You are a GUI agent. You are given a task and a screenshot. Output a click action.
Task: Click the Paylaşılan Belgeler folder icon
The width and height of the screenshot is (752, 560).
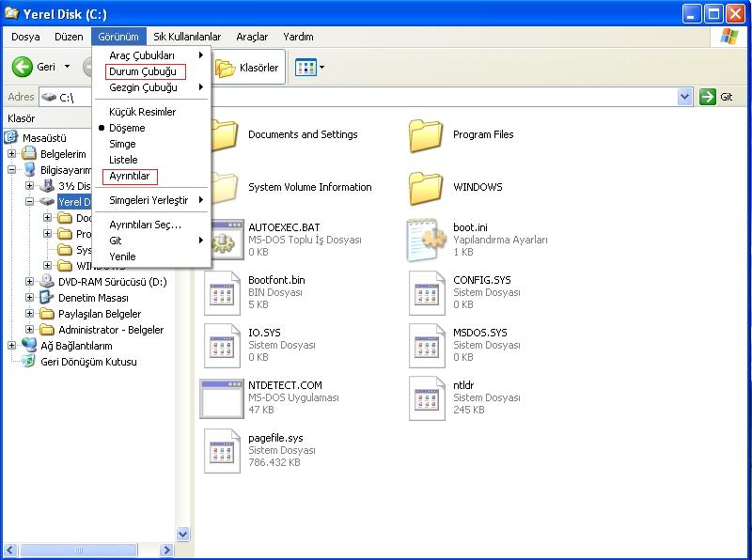pyautogui.click(x=46, y=314)
